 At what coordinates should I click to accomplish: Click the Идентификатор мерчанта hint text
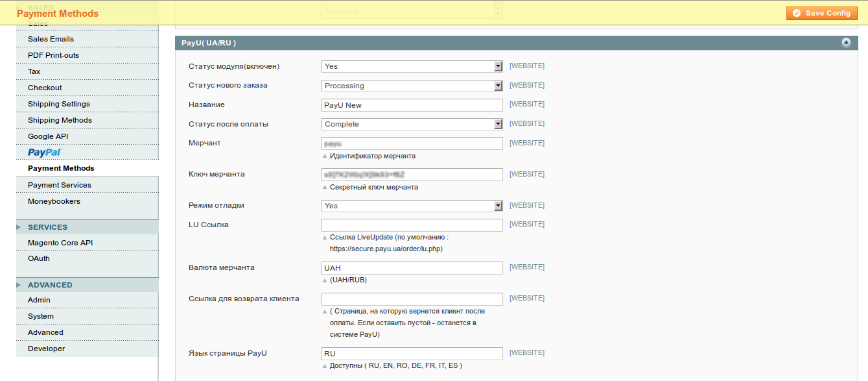pos(373,156)
